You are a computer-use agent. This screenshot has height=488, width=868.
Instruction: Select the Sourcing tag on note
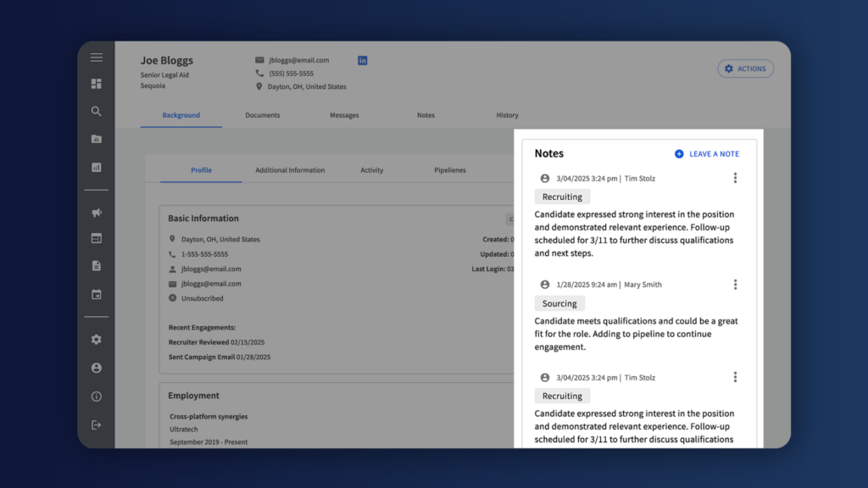(559, 303)
